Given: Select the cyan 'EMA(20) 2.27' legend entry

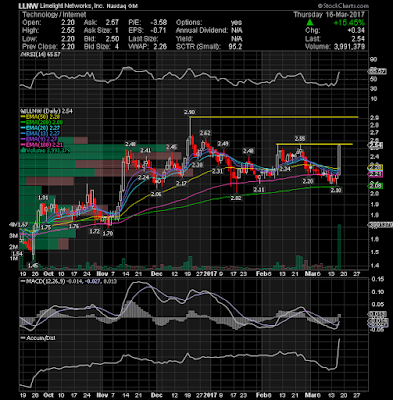Looking at the screenshot, I should pos(40,128).
